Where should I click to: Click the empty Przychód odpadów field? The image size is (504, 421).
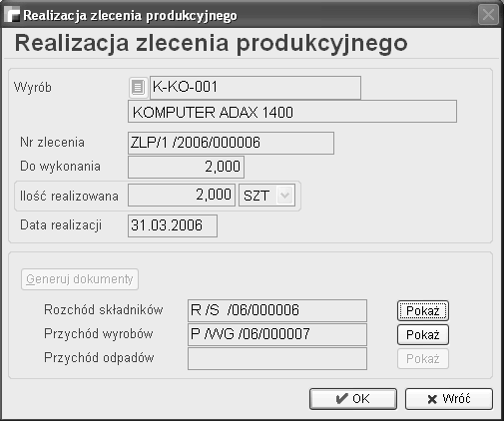point(277,358)
